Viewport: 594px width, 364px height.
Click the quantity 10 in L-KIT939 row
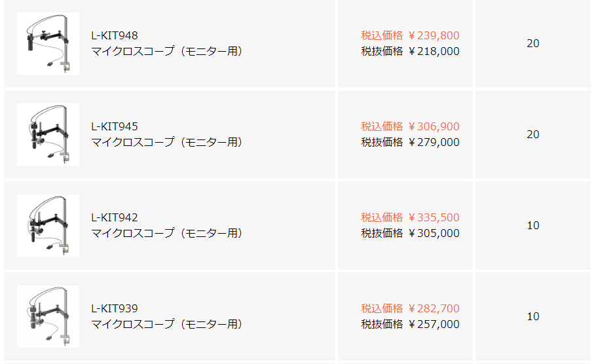tap(533, 316)
